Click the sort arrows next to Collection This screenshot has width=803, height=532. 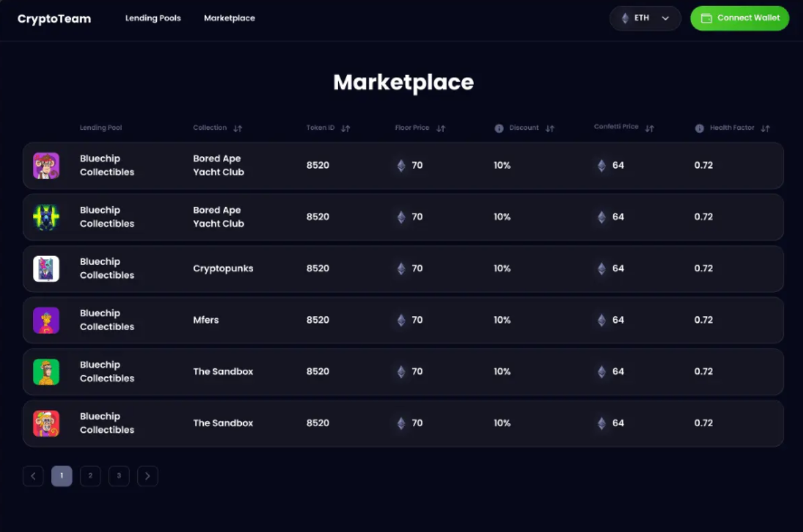click(x=238, y=129)
